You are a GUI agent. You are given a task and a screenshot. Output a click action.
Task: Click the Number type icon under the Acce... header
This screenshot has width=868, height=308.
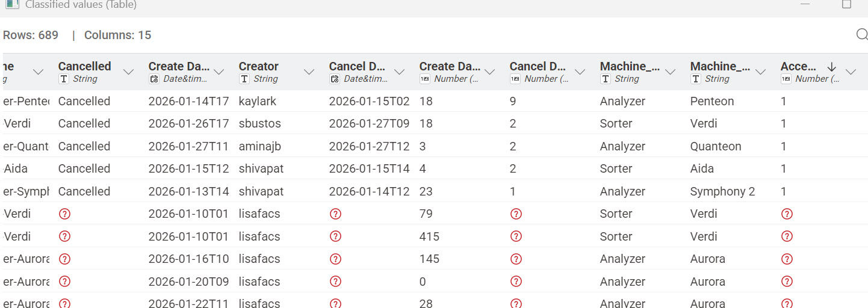[x=786, y=79]
